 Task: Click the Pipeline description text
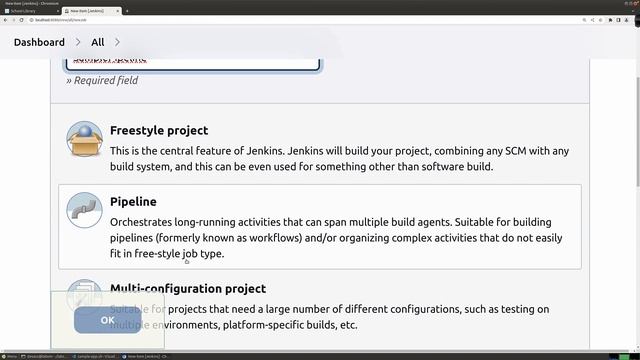336,238
